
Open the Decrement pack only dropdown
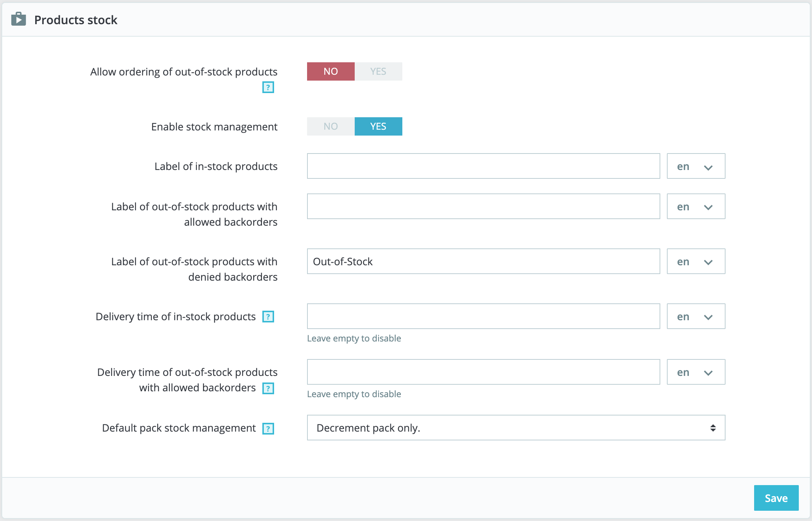tap(516, 428)
